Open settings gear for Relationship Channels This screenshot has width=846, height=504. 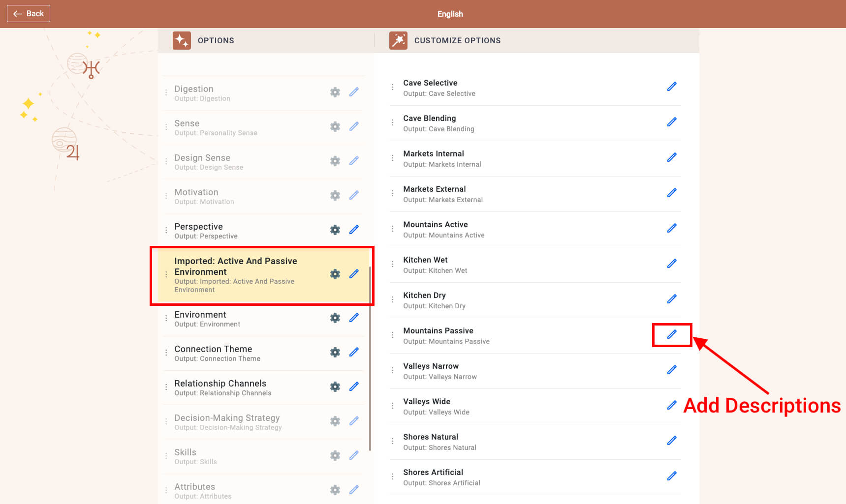[x=335, y=386]
